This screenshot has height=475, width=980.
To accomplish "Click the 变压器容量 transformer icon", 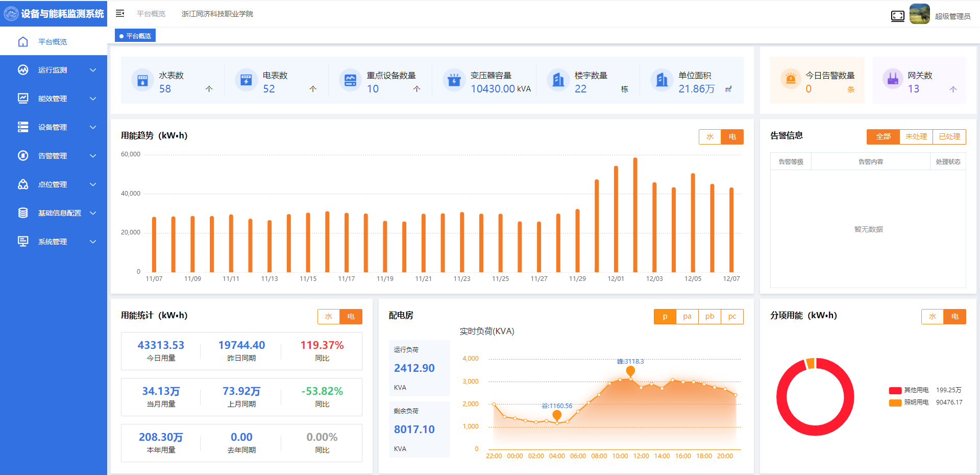I will (x=454, y=80).
